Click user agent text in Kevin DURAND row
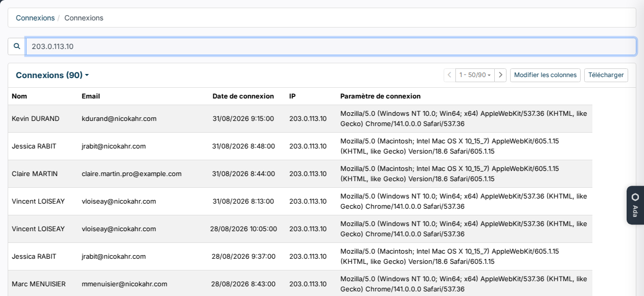Image resolution: width=644 pixels, height=296 pixels. pyautogui.click(x=464, y=118)
